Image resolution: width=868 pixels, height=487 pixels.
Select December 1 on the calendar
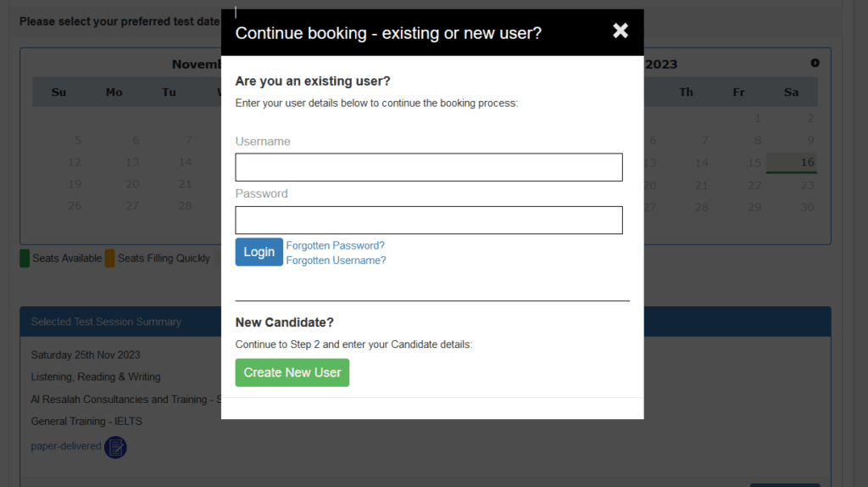(x=757, y=119)
